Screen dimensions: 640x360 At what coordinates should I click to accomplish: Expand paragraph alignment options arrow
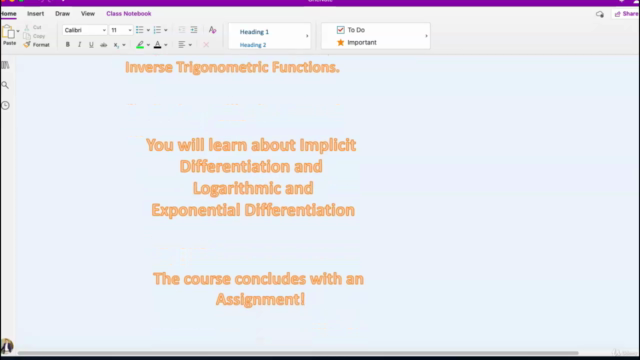pyautogui.click(x=190, y=45)
